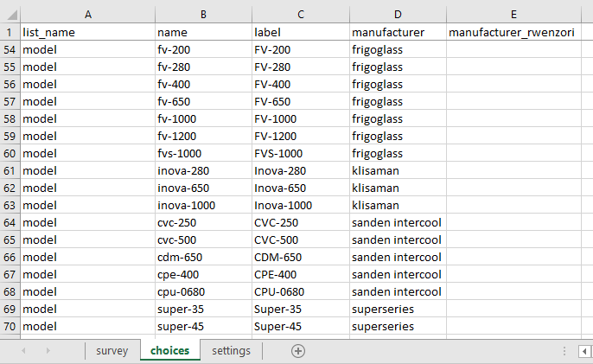
Task: Click column E header letter
Action: (513, 14)
